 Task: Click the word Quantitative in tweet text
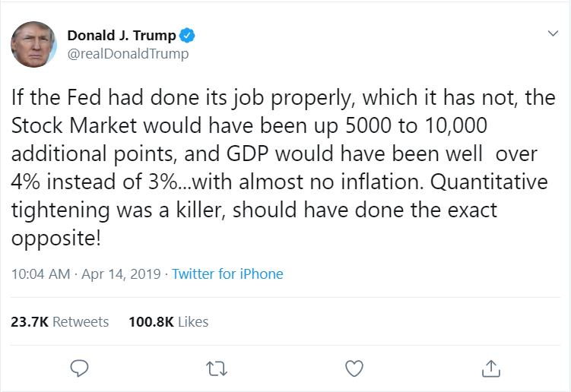(x=489, y=182)
